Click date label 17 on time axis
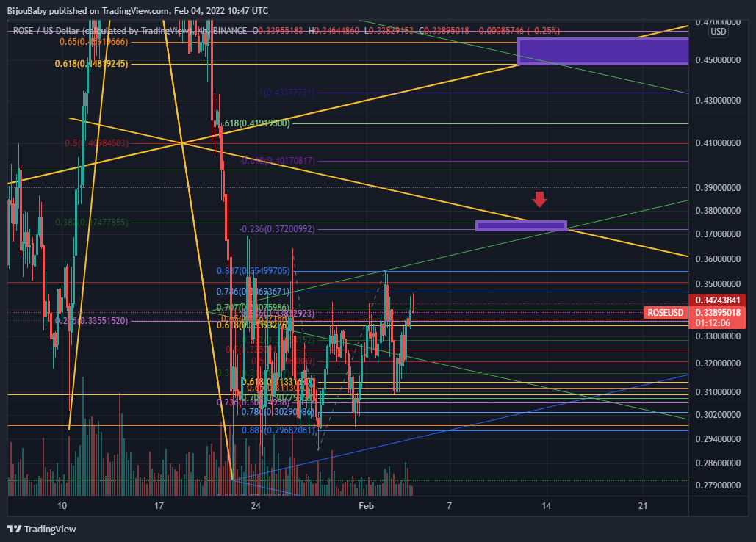756x542 pixels. click(159, 506)
